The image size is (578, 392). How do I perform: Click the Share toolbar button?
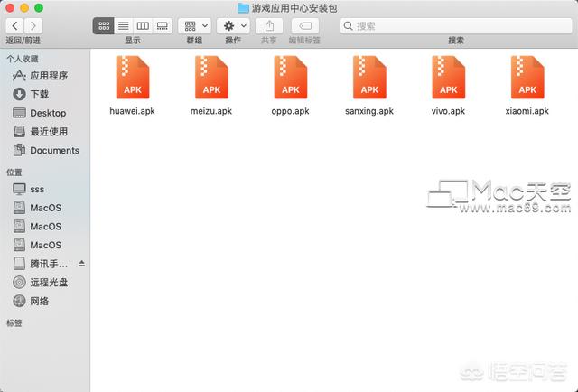[269, 26]
